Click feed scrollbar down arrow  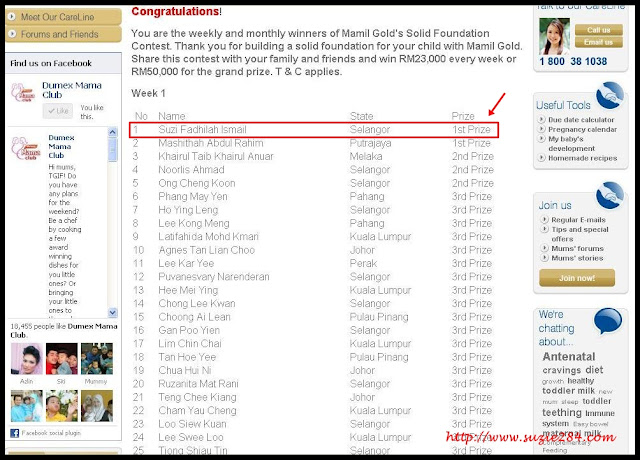pos(113,313)
